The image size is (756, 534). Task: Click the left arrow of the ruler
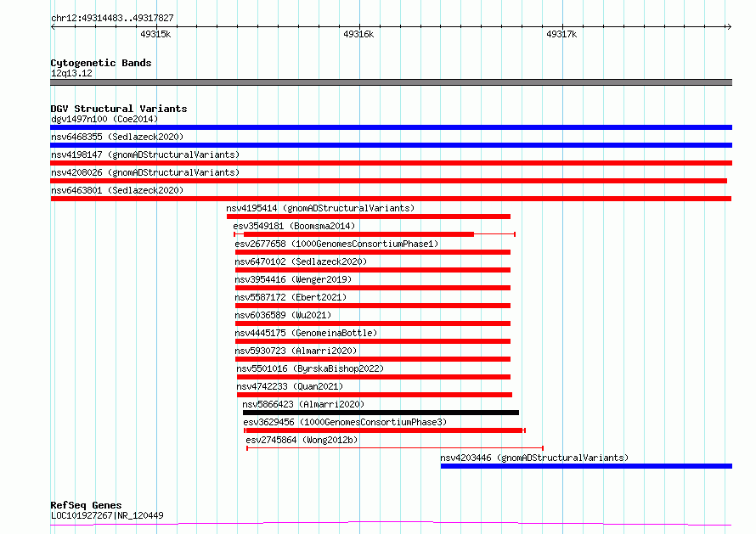coord(53,26)
